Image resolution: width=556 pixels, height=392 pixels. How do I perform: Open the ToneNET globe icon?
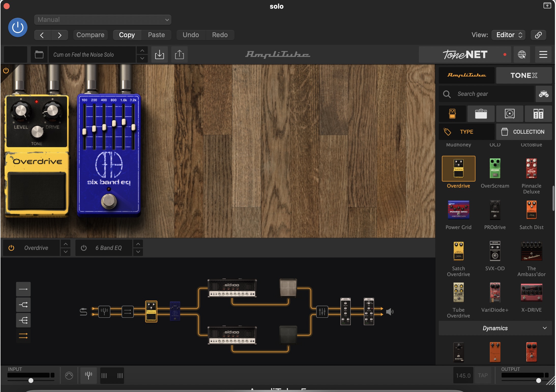[x=522, y=54]
